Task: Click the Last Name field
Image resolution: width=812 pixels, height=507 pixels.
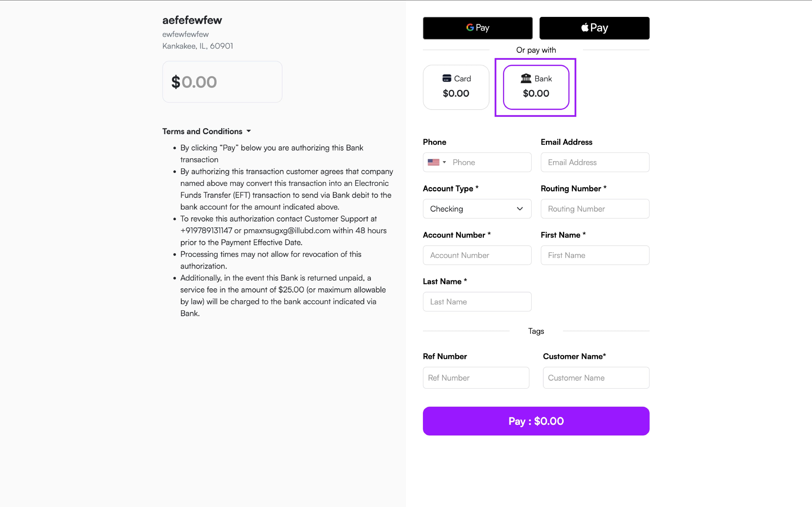Action: click(477, 302)
